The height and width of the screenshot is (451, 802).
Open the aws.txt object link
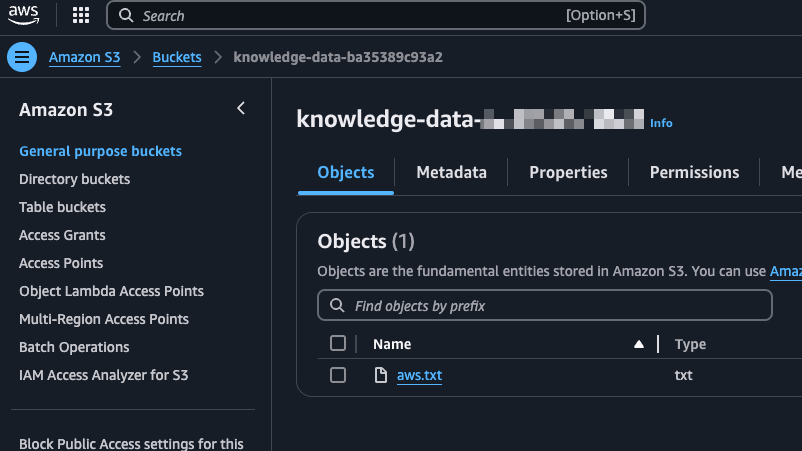coord(419,375)
